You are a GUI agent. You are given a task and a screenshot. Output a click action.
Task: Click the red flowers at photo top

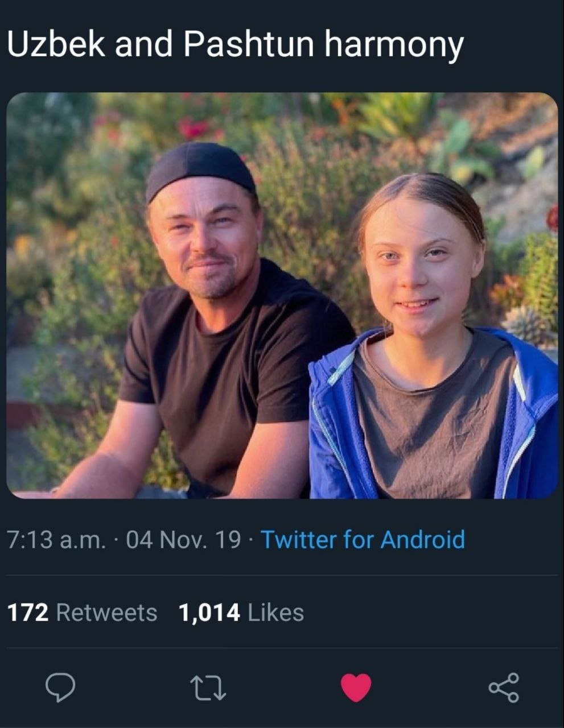click(194, 128)
